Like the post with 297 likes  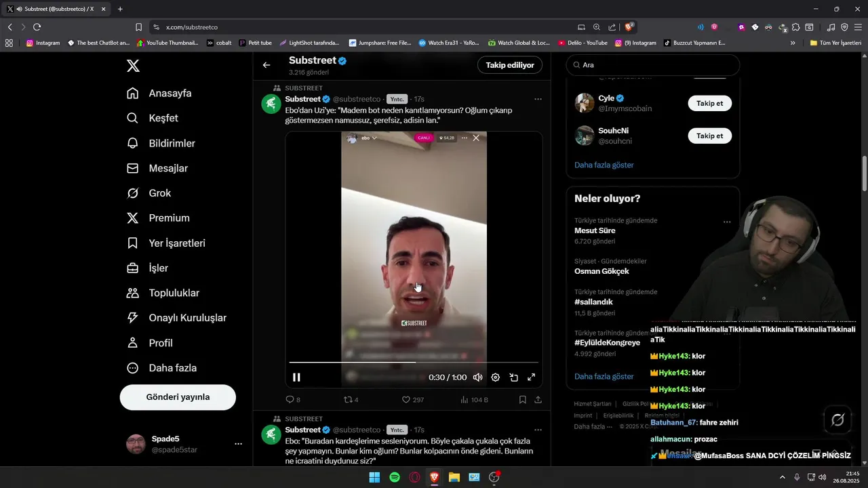point(412,400)
